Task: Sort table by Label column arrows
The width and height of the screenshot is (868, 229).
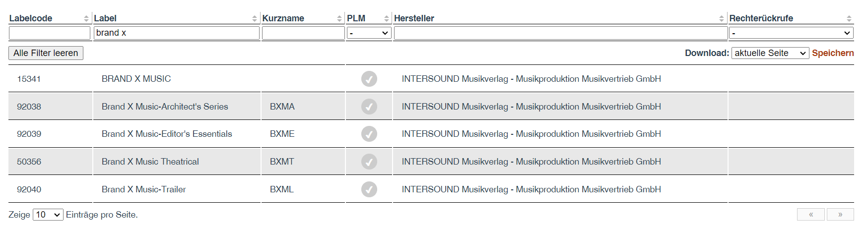Action: (255, 18)
